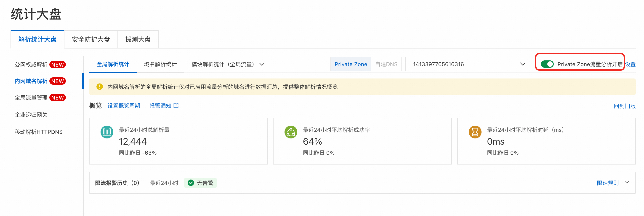Click the bar-chart icon for total resolutions
The height and width of the screenshot is (216, 644).
tap(107, 132)
